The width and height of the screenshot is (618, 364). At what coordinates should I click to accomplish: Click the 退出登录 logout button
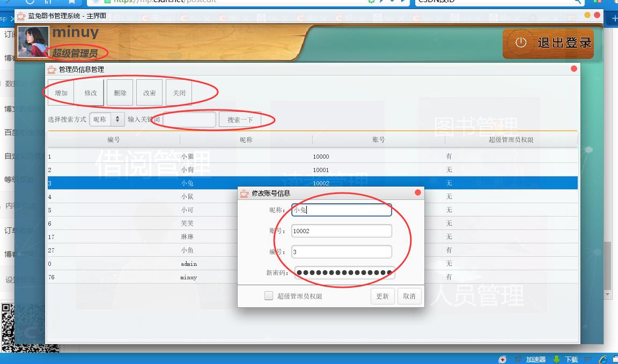pyautogui.click(x=548, y=43)
